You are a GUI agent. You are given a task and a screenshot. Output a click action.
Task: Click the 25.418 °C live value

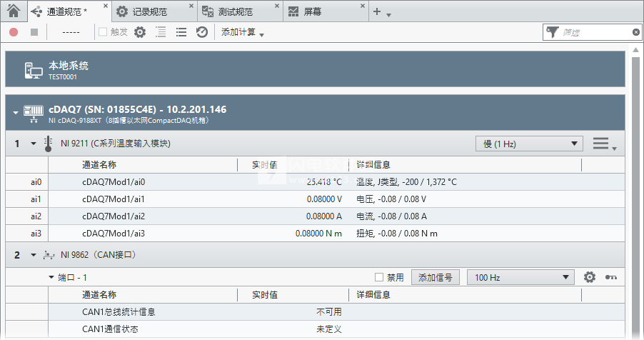click(x=324, y=181)
